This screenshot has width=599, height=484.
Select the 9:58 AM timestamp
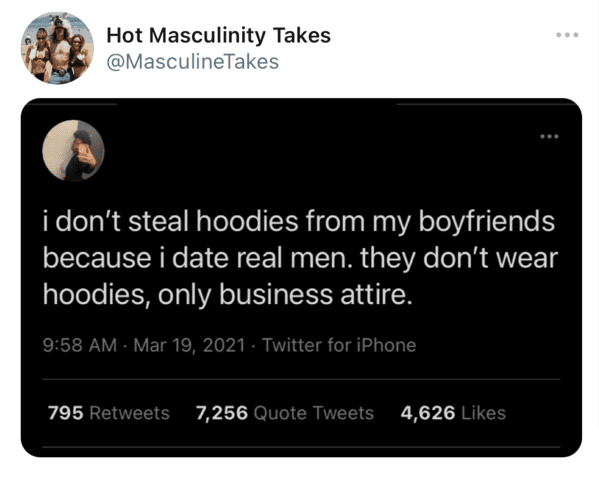(80, 345)
